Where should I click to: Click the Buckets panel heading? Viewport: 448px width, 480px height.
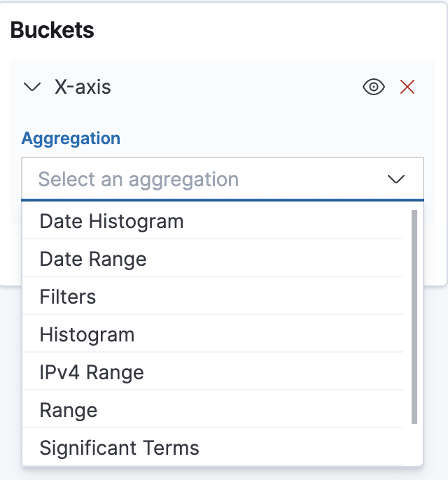click(x=52, y=30)
